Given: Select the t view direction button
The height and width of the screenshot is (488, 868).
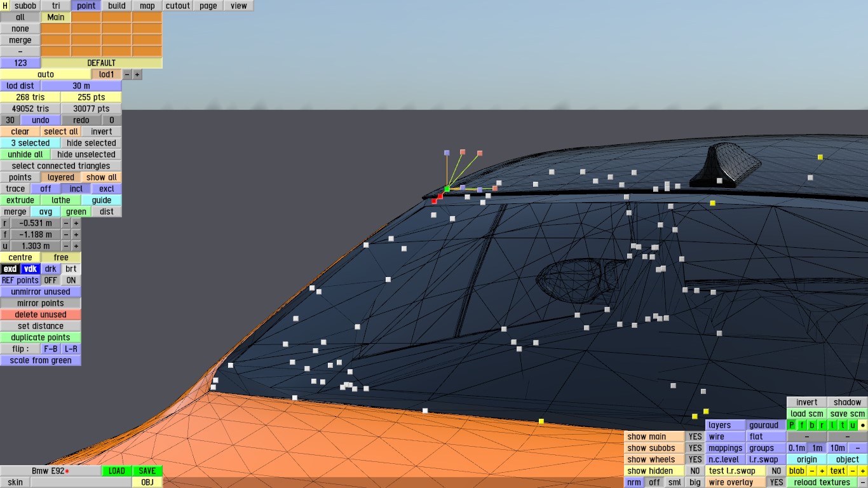Looking at the screenshot, I should coord(843,425).
